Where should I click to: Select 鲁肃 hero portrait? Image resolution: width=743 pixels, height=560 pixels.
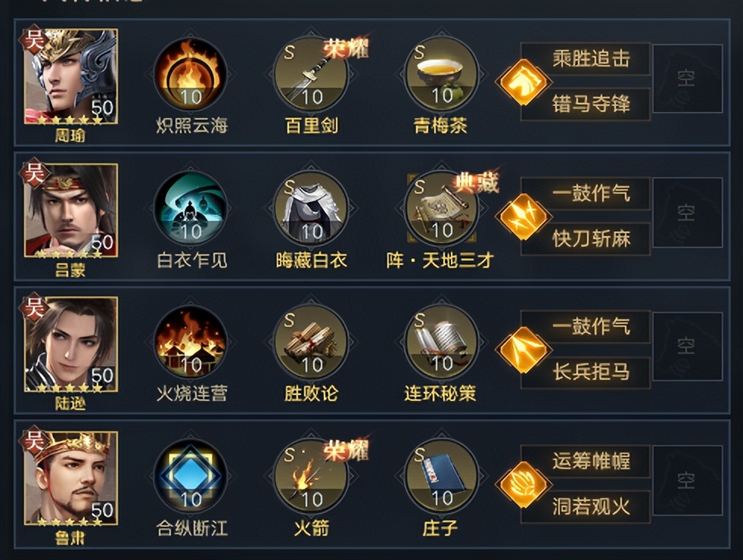(70, 478)
